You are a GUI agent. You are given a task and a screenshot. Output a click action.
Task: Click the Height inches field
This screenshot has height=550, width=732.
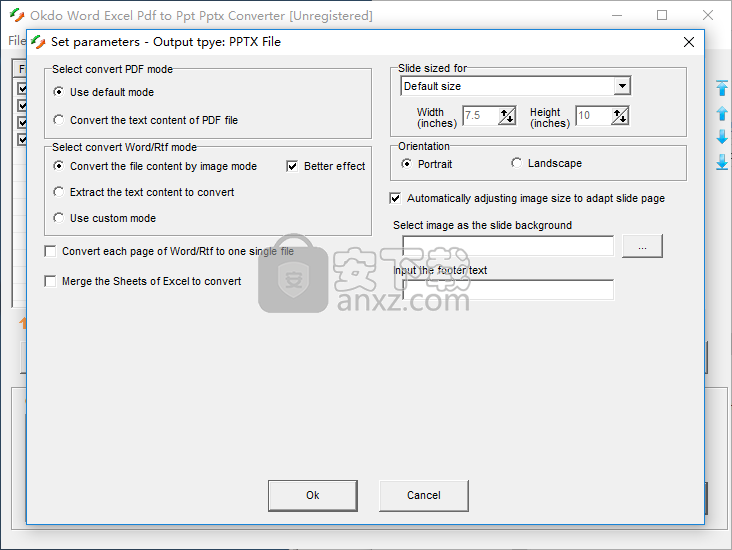click(x=594, y=116)
